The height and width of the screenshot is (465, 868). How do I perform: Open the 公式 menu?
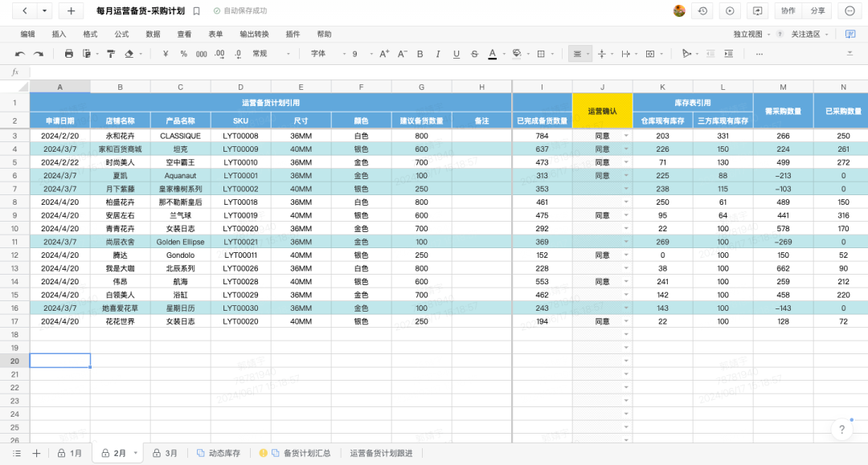tap(122, 35)
